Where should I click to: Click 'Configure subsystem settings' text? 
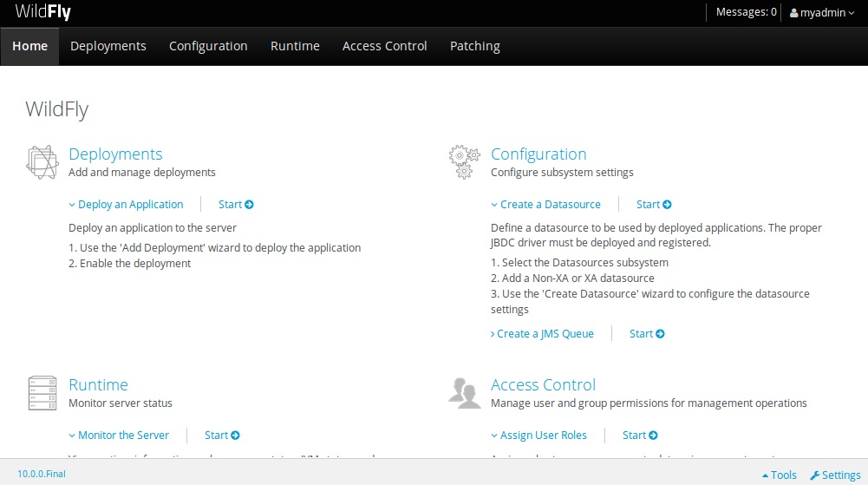(x=562, y=172)
